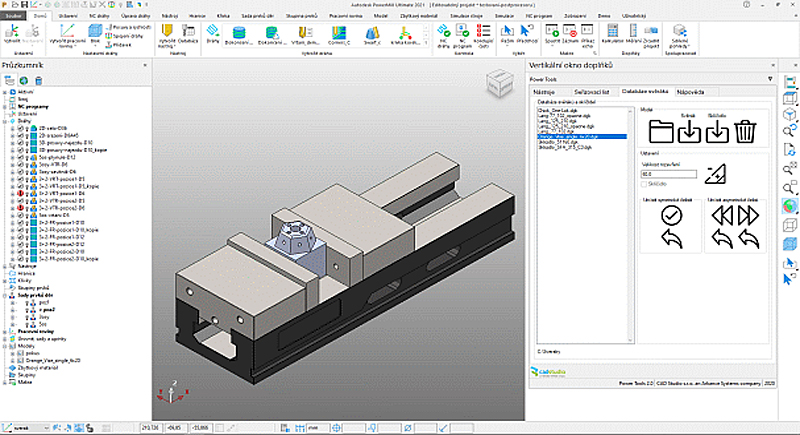Expand the NC programy tree node
800x435 pixels.
(5, 107)
